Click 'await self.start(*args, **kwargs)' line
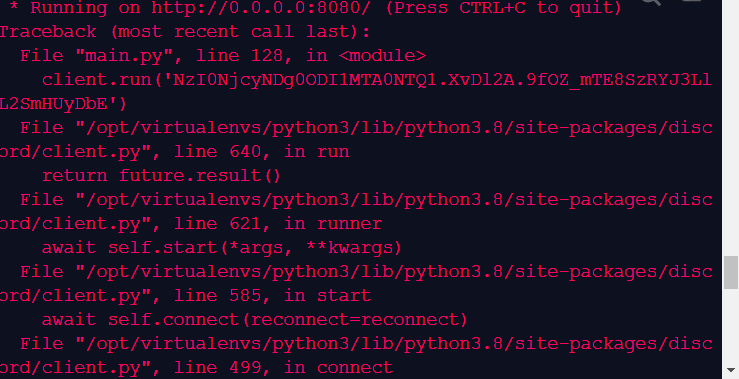 [x=222, y=248]
